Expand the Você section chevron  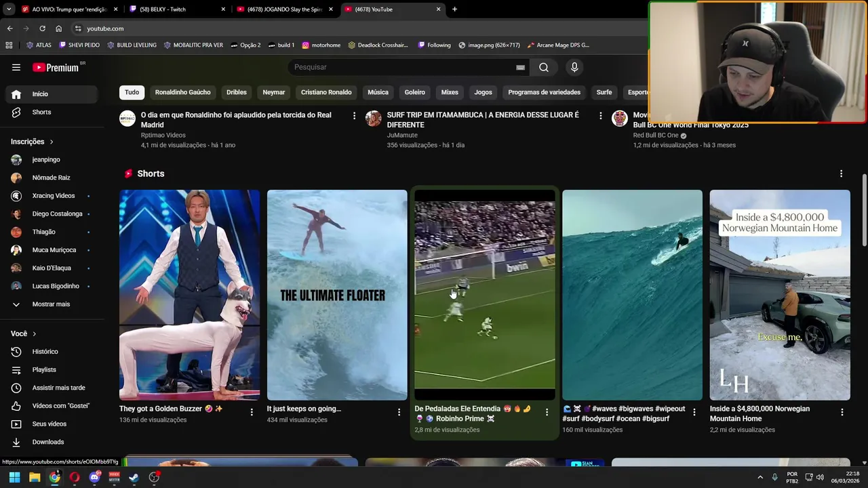tap(35, 333)
